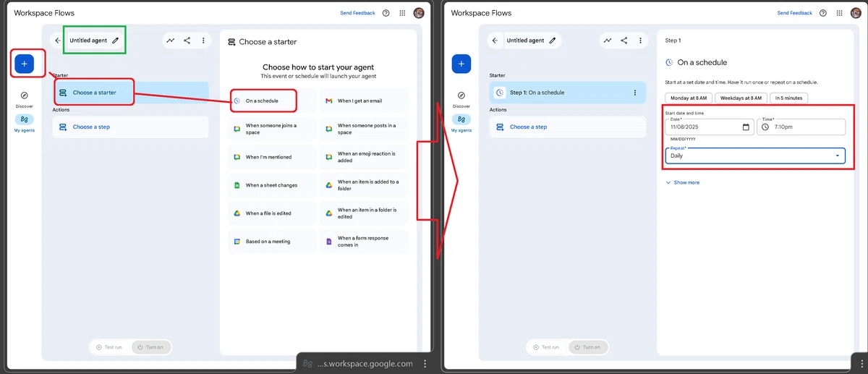Viewport: 868px width, 374px height.
Task: Select the Weekdays at 8 AM preset chip
Action: (741, 98)
